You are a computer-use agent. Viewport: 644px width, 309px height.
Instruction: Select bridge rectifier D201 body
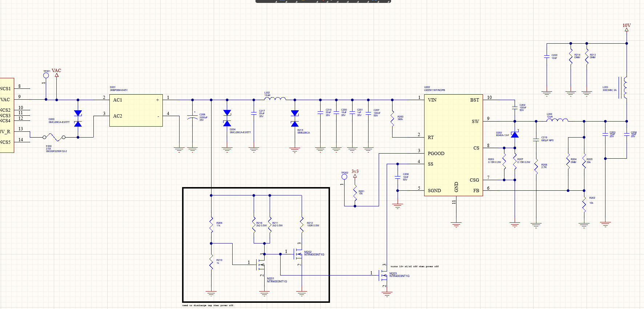(136, 110)
